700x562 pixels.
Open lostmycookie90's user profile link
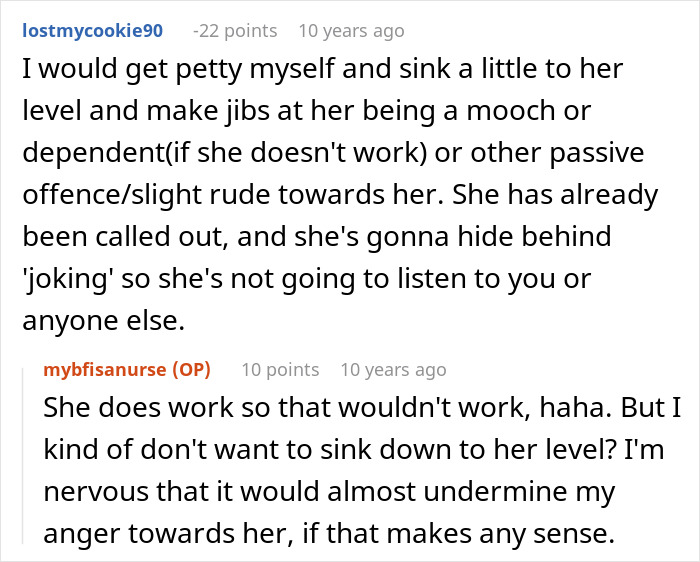coord(91,31)
